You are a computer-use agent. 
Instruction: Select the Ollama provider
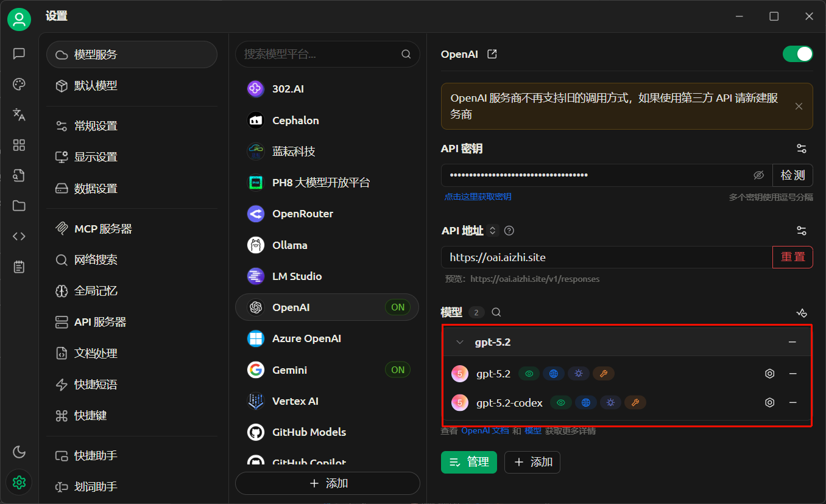(327, 245)
